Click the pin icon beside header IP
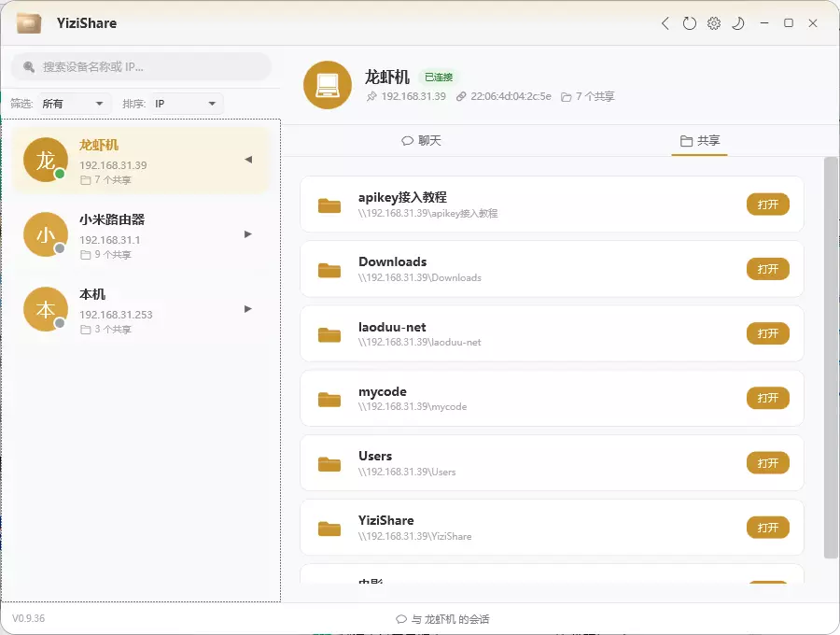The height and width of the screenshot is (635, 840). coord(371,96)
